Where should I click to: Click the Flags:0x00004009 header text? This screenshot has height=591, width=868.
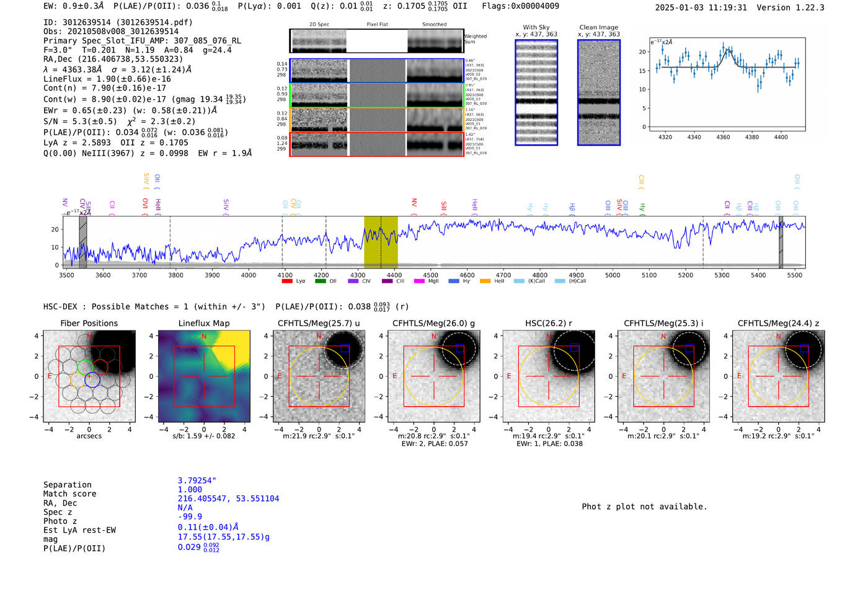pyautogui.click(x=520, y=6)
